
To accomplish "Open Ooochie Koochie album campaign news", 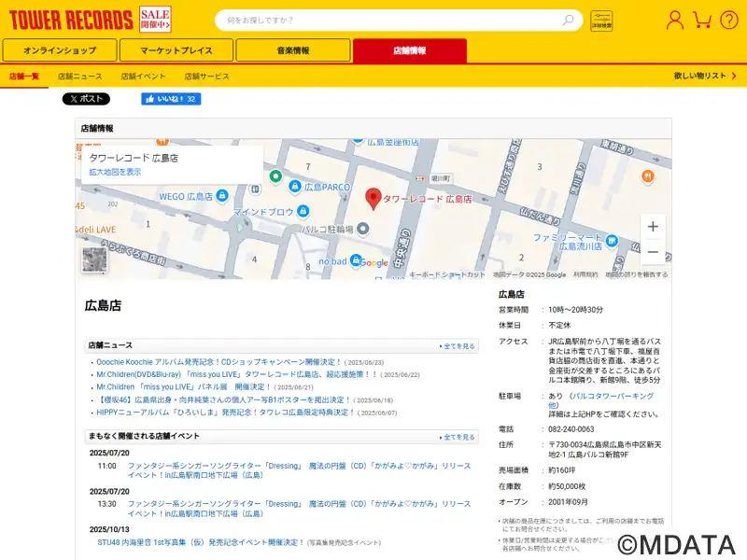I will coord(219,362).
